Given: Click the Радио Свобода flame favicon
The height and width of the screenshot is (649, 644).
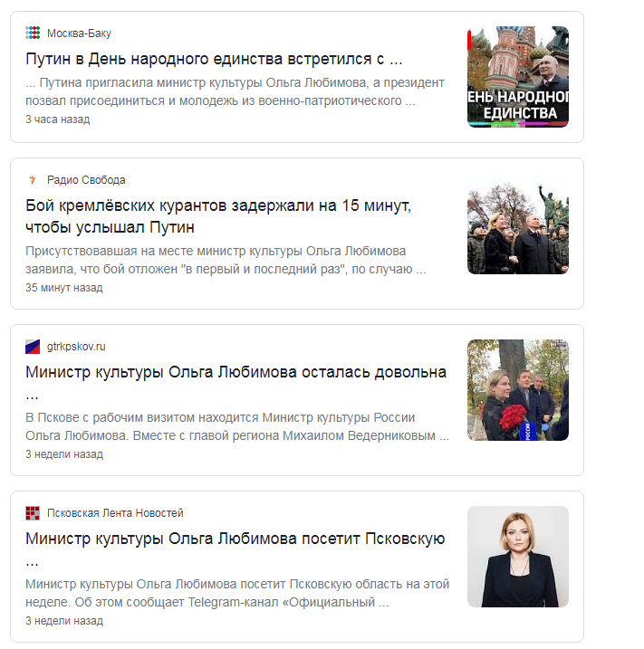Looking at the screenshot, I should 33,179.
